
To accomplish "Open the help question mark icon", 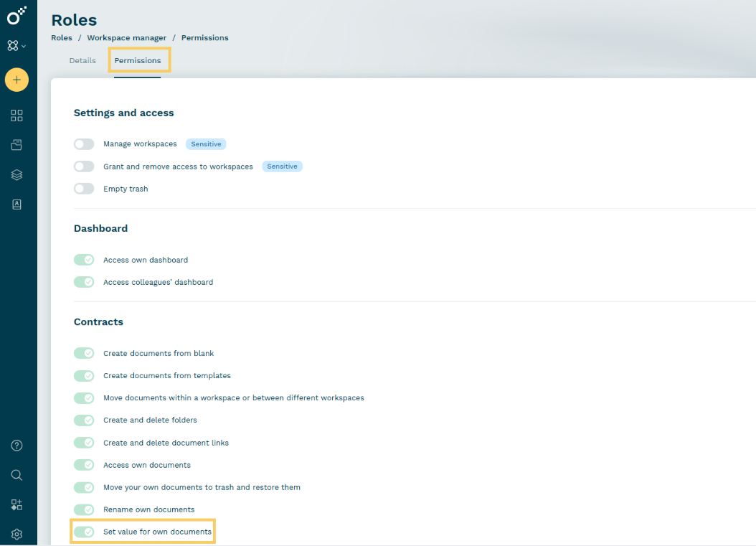I will (x=17, y=445).
